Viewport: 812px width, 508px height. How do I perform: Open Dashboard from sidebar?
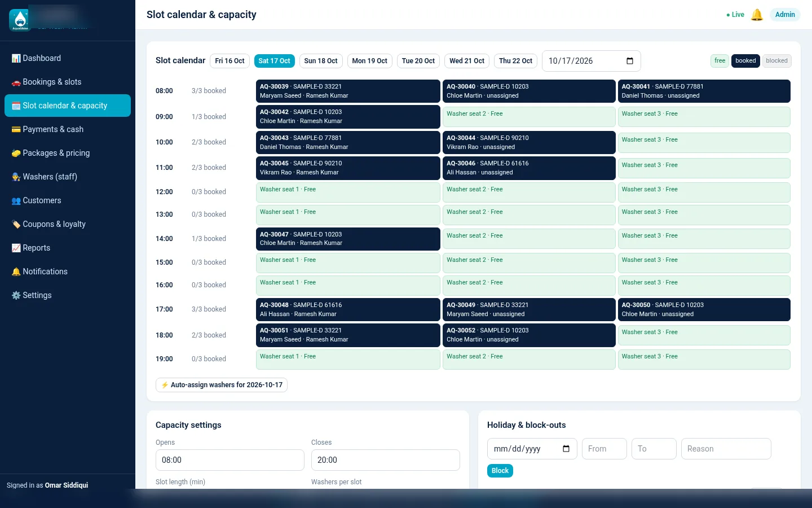pyautogui.click(x=68, y=58)
